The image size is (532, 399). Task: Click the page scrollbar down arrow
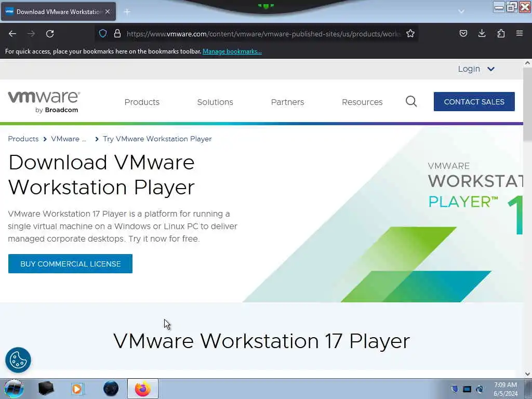point(527,374)
